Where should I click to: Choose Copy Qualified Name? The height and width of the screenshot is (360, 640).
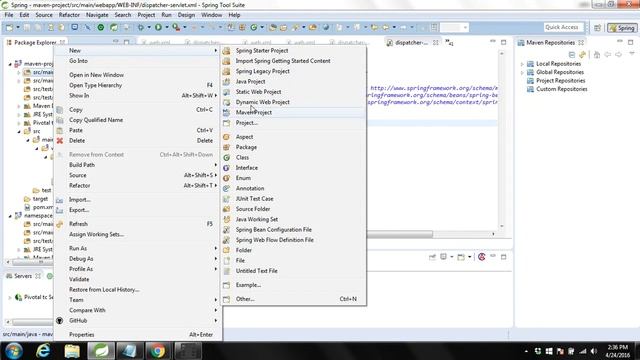coord(138,120)
